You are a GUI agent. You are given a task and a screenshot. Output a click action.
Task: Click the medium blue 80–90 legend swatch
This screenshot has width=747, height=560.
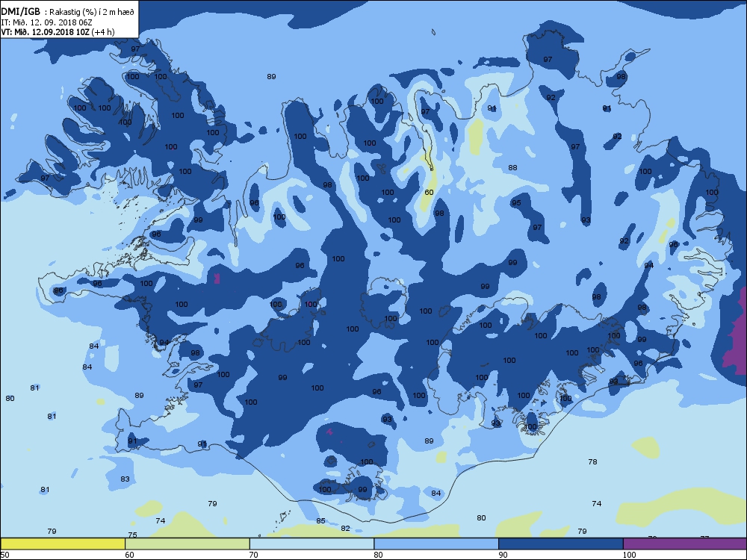click(x=436, y=544)
